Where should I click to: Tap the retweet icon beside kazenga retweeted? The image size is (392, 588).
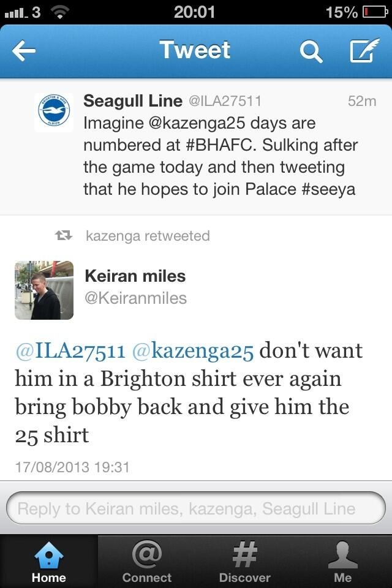pos(64,235)
